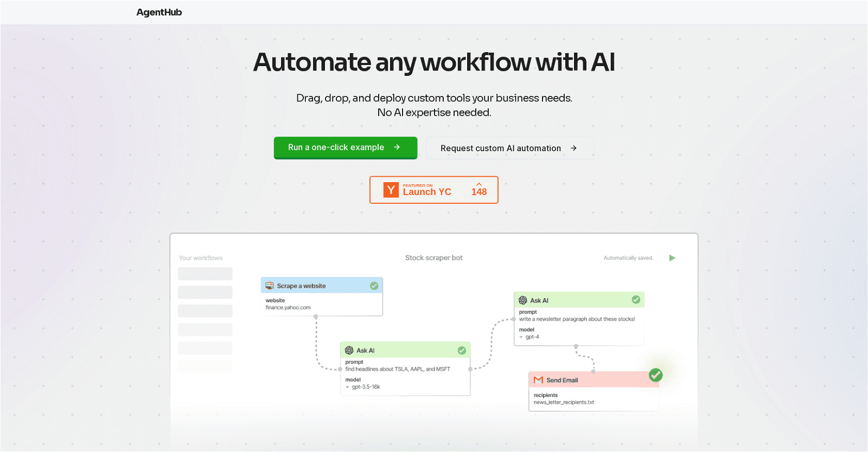Image resolution: width=868 pixels, height=452 pixels.
Task: Open the gpt-4 model dropdown
Action: pyautogui.click(x=529, y=337)
